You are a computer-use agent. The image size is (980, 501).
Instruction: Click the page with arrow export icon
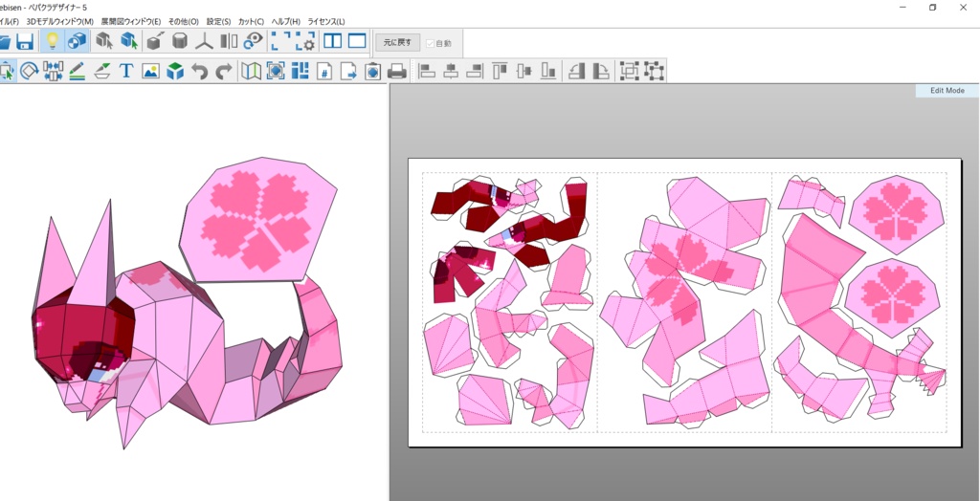pos(348,71)
